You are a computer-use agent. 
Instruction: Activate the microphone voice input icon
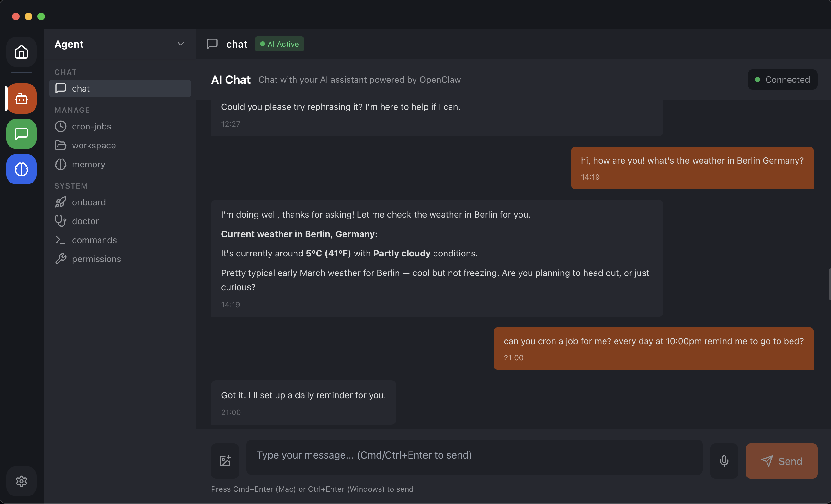724,461
